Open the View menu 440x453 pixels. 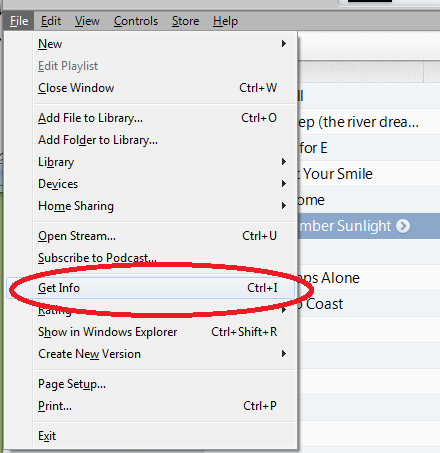[87, 21]
